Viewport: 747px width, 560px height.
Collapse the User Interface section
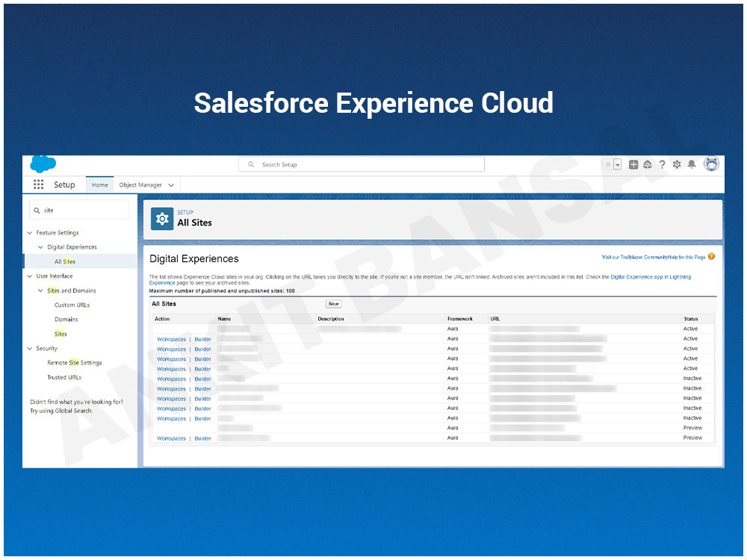click(30, 276)
